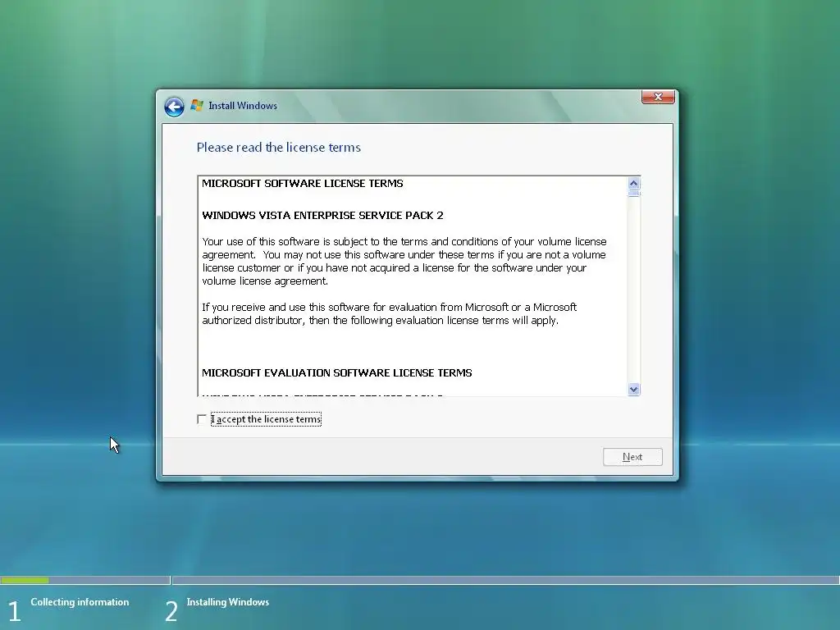Click the "Collecting information" step label
Image resolution: width=840 pixels, height=630 pixels.
(80, 602)
